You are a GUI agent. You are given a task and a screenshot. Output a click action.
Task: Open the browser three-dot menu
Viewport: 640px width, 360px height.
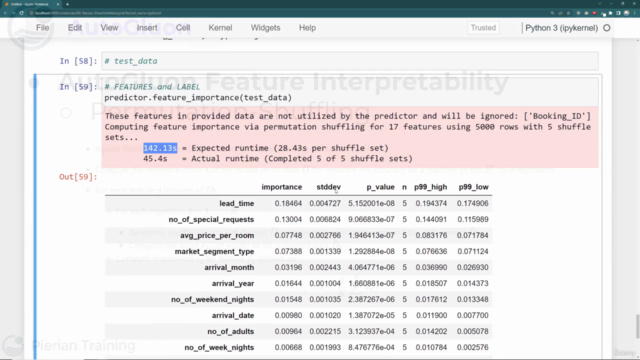[635, 13]
